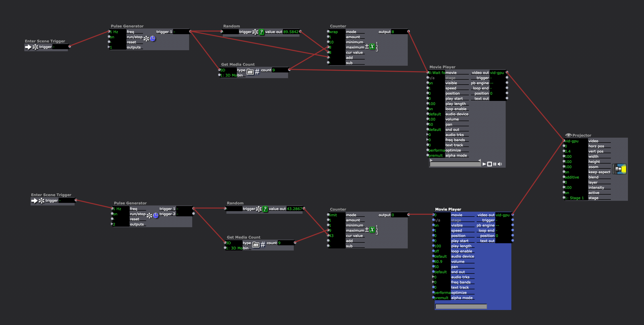
Task: Click the Projector video input port
Action: [564, 141]
